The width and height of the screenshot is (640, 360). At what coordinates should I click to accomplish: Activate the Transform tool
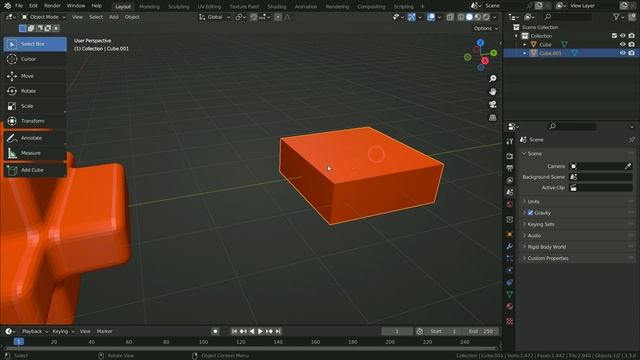(x=35, y=121)
